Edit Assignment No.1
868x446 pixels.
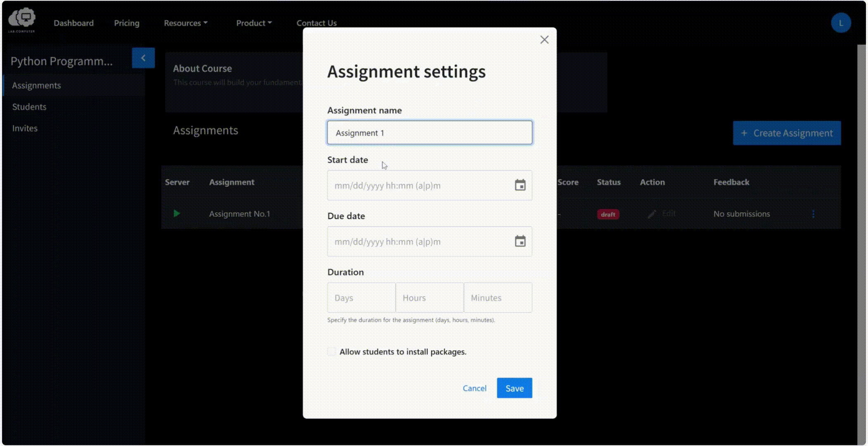point(662,214)
